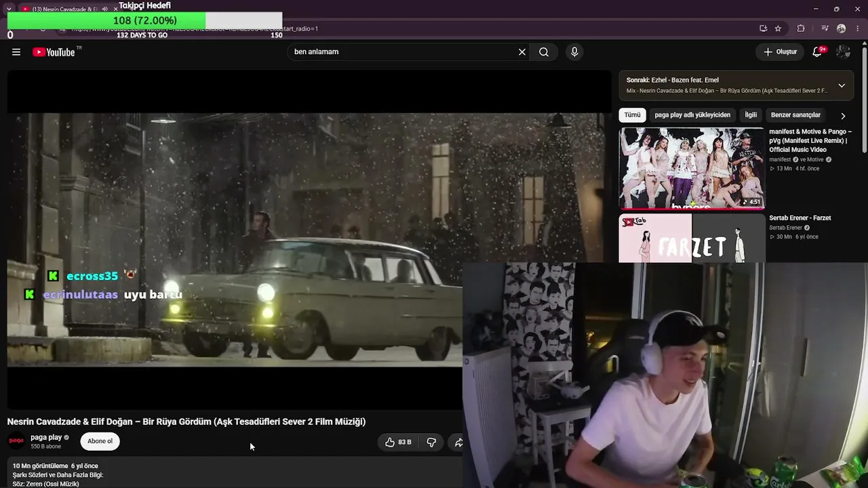Show more filter chips with right arrow
The width and height of the screenshot is (868, 488).
(843, 116)
